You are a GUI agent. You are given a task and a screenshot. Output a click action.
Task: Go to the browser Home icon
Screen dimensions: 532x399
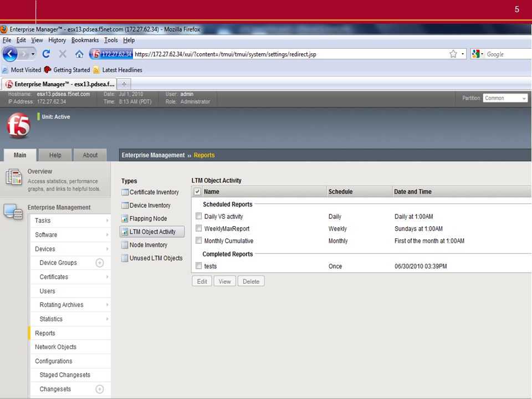(x=79, y=54)
